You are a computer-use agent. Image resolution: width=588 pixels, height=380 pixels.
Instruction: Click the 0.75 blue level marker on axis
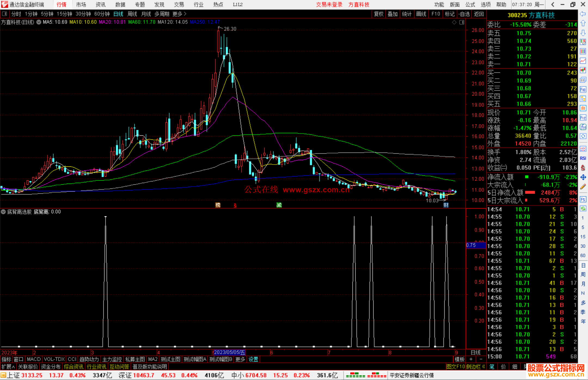476,245
